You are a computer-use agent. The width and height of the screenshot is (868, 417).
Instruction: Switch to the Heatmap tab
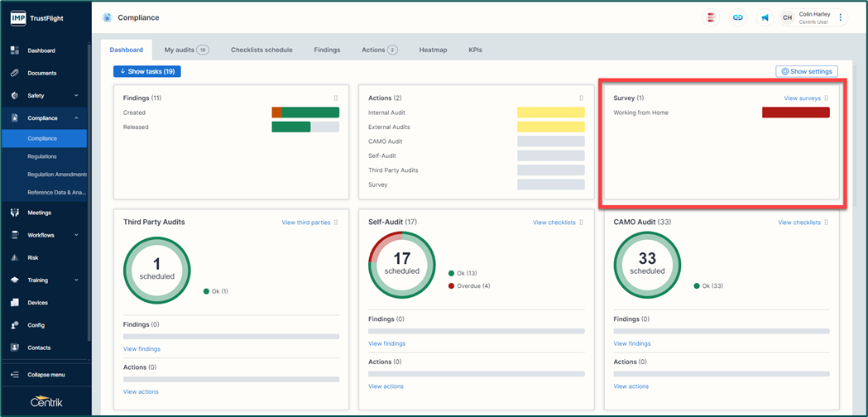click(x=433, y=50)
